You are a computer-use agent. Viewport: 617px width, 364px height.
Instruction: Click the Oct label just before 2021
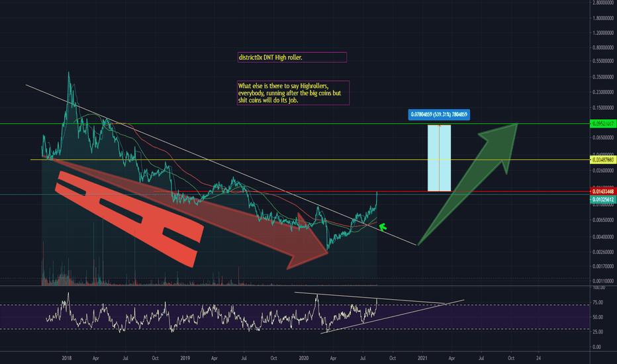[x=393, y=358]
